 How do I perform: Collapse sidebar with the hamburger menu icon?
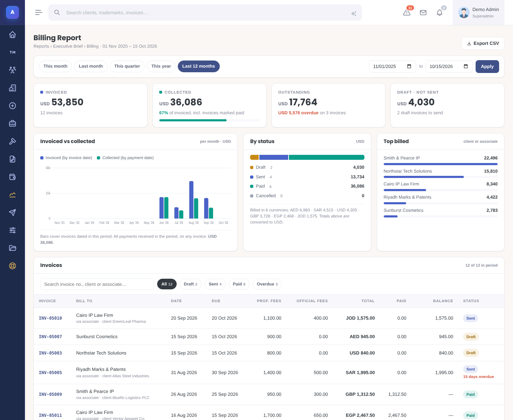pos(39,12)
